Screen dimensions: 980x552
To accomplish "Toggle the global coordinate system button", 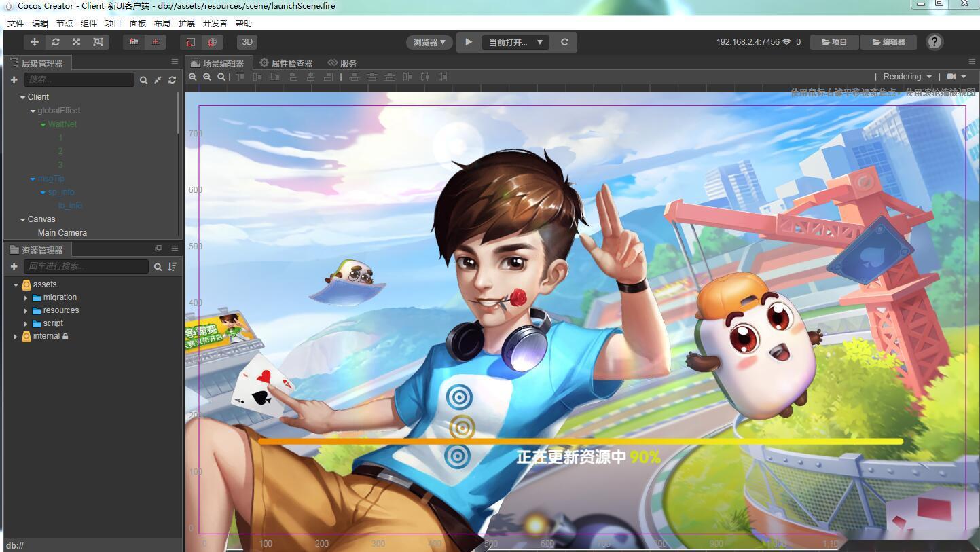I will (212, 42).
